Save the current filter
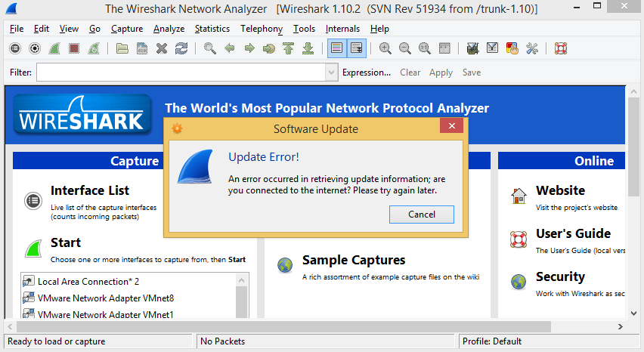Screen dimensions: 644x352 (472, 73)
